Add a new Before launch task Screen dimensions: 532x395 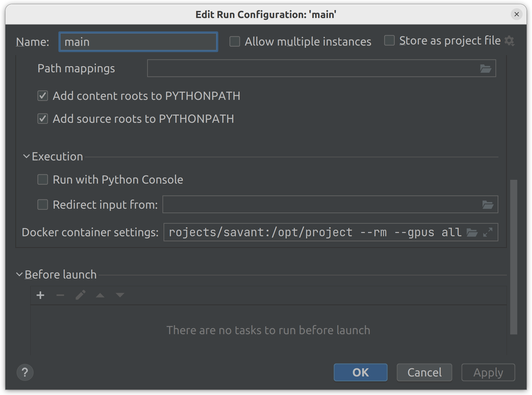pos(40,295)
